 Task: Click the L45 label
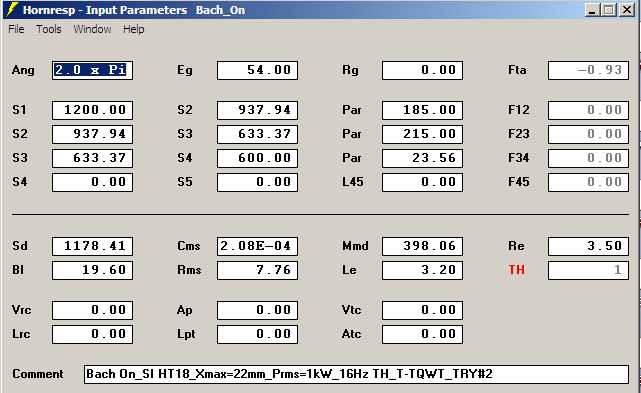click(353, 182)
